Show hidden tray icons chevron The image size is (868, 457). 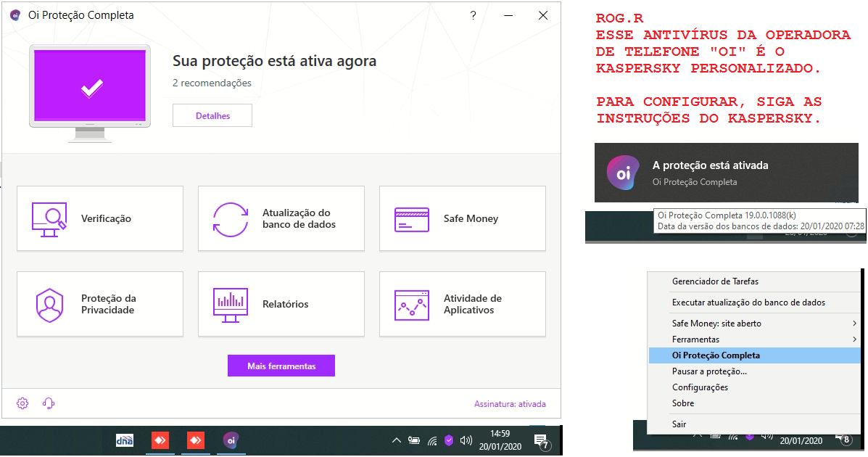pos(396,440)
